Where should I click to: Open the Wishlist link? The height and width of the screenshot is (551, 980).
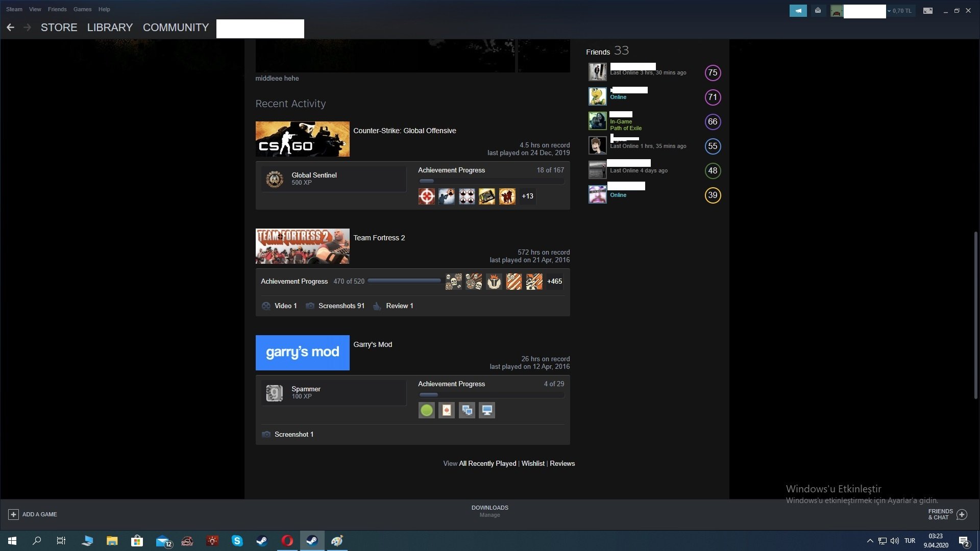tap(533, 464)
